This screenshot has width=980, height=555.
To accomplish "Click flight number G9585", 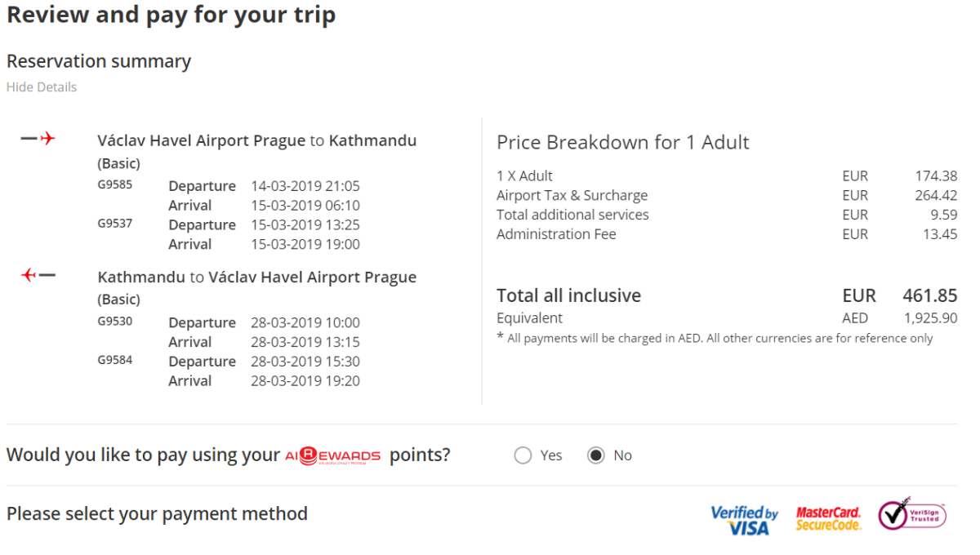I will click(115, 185).
